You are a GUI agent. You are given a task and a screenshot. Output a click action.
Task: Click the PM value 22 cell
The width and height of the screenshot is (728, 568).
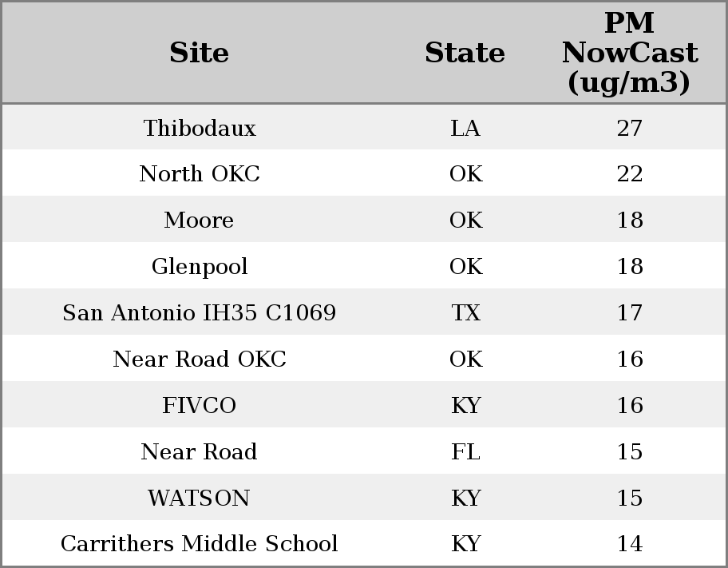[630, 174]
